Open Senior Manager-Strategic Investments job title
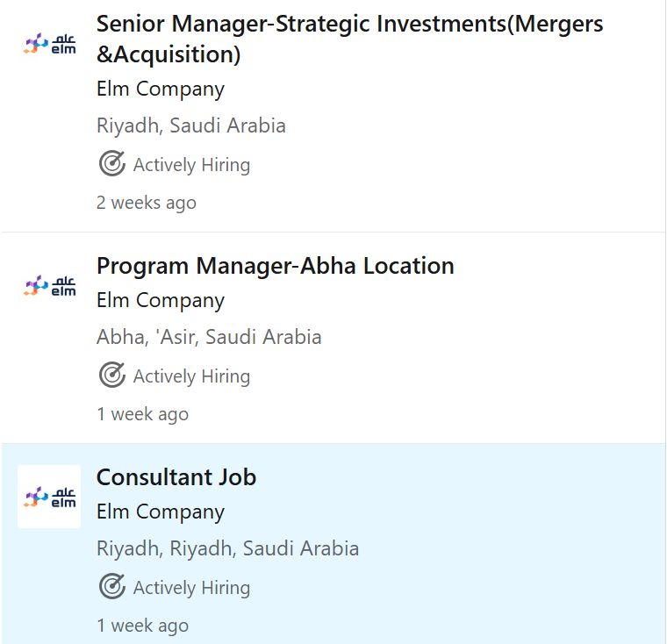This screenshot has width=667, height=644. click(349, 39)
